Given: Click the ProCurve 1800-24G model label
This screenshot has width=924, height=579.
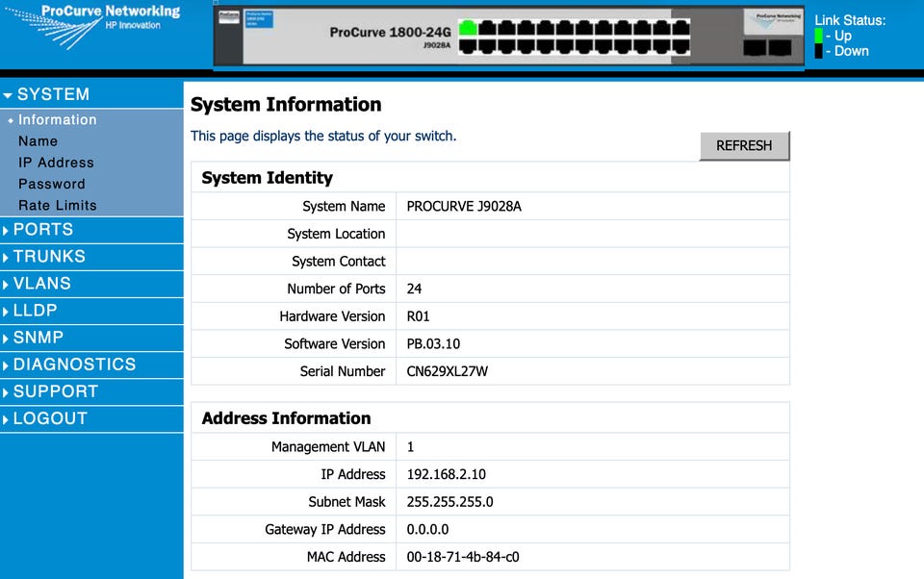Looking at the screenshot, I should tap(390, 33).
